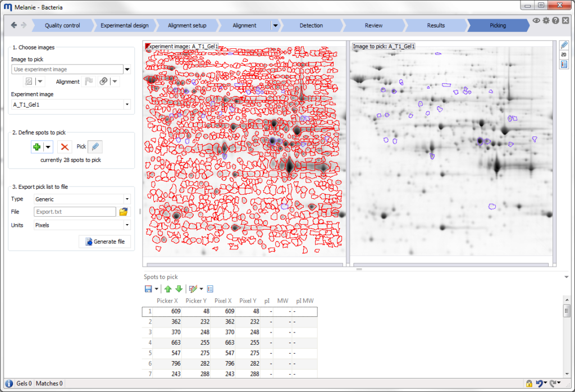Open the Quality control step
This screenshot has width=575, height=392.
(62, 25)
